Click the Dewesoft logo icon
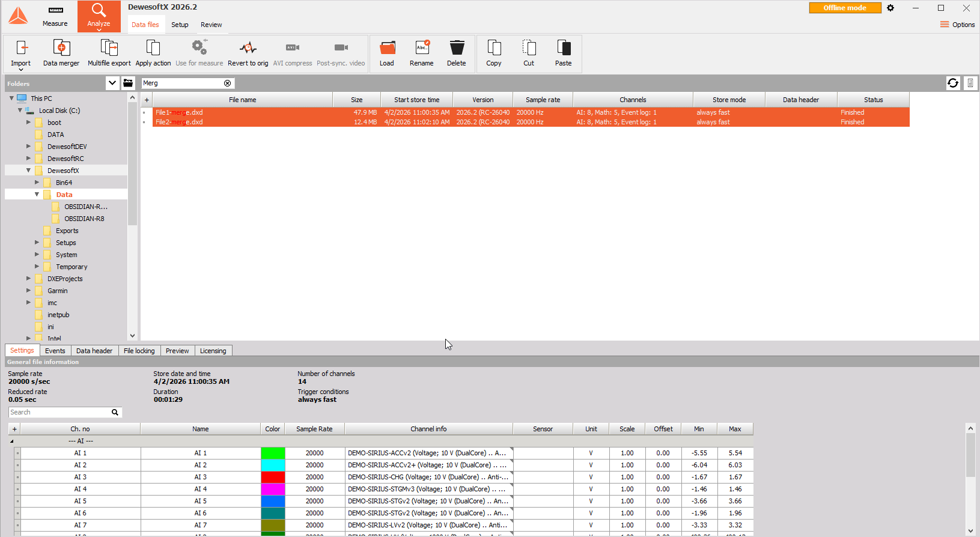Viewport: 980px width, 537px height. coord(18,16)
